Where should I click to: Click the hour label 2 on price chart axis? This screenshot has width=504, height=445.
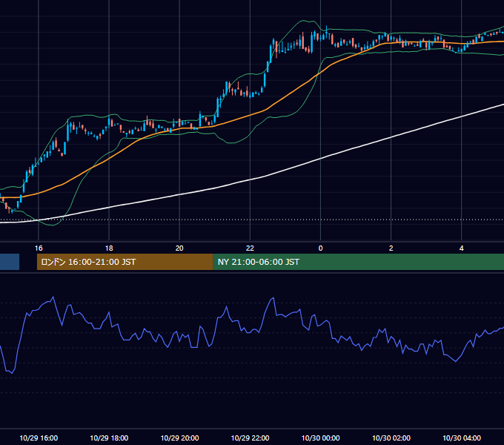(391, 248)
